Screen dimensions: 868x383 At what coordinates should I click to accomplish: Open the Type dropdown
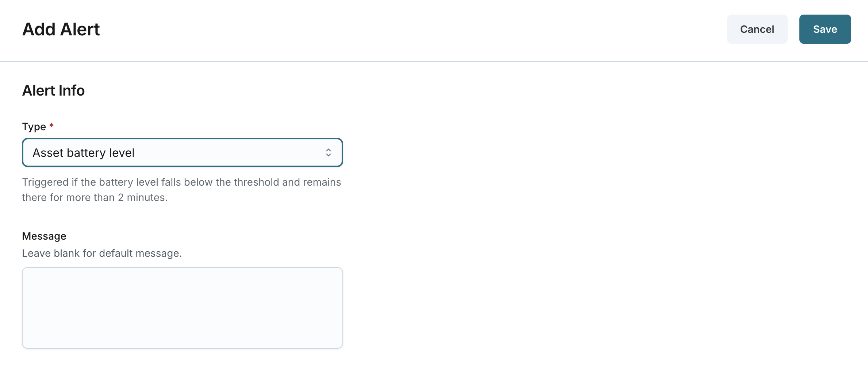182,152
